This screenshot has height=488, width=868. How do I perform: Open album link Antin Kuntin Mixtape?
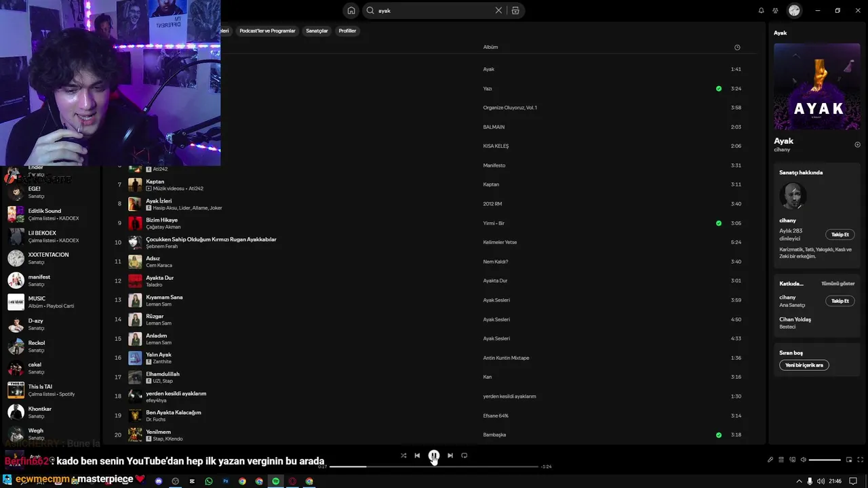click(506, 358)
